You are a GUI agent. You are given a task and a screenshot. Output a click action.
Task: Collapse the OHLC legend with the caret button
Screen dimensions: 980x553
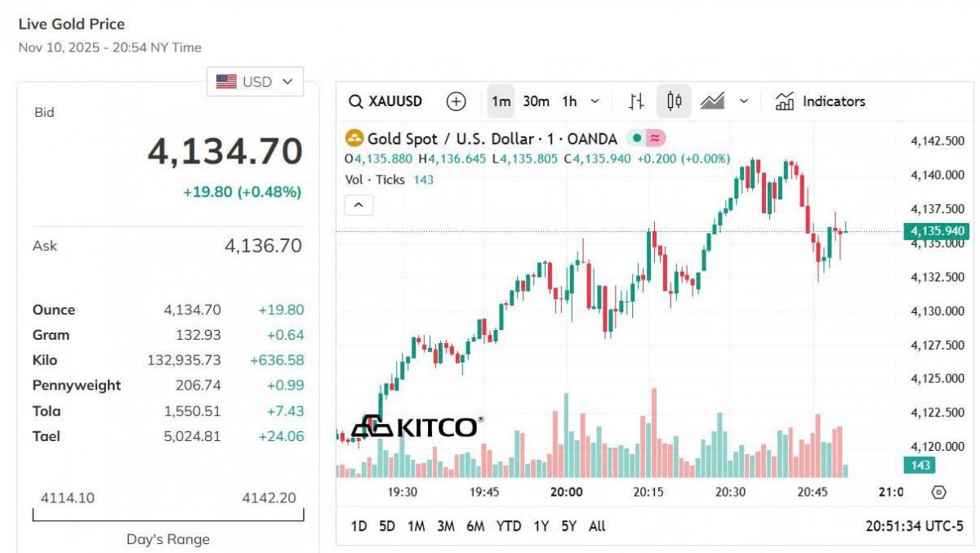click(x=358, y=204)
